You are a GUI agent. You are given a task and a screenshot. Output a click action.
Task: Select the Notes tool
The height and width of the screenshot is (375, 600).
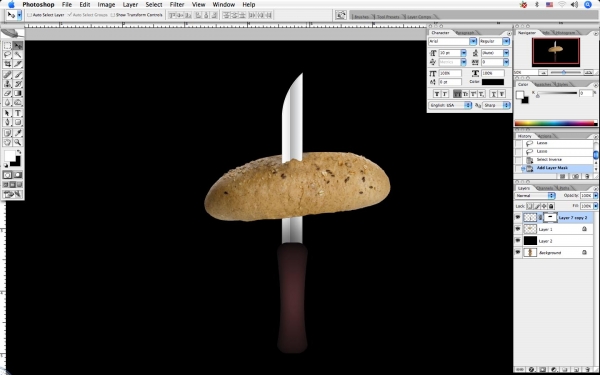[x=7, y=133]
